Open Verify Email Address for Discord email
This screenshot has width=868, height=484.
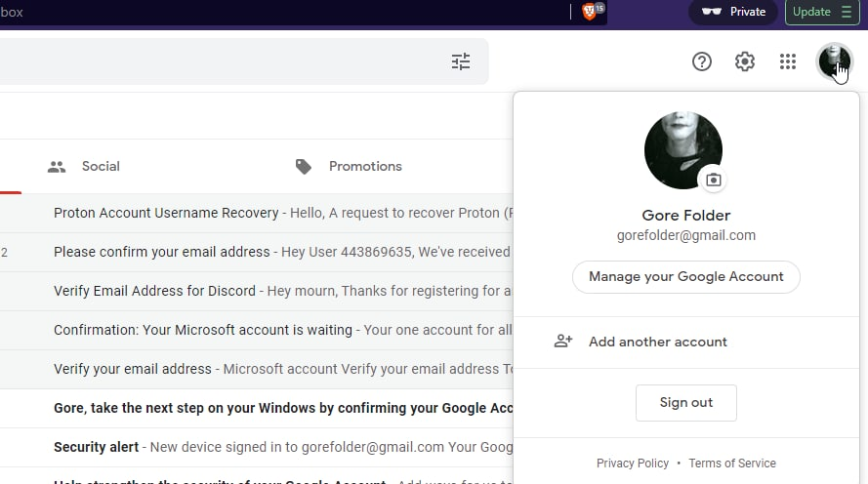pos(257,291)
